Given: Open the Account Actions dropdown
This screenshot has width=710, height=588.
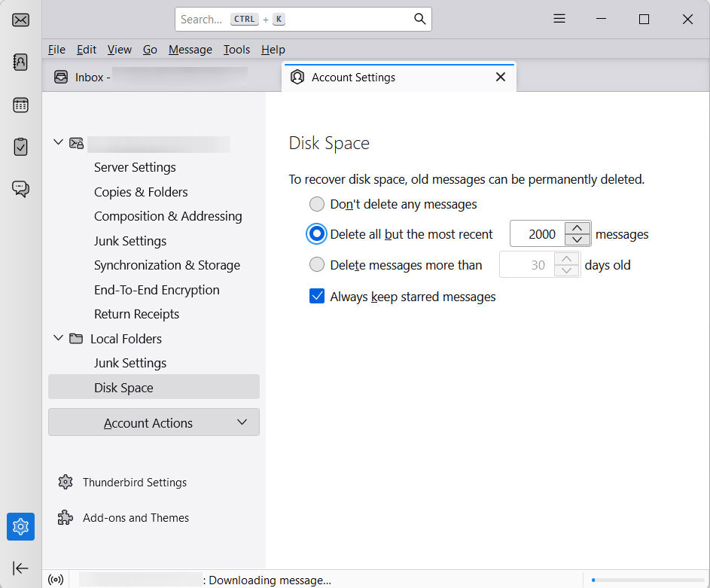Looking at the screenshot, I should pyautogui.click(x=154, y=422).
